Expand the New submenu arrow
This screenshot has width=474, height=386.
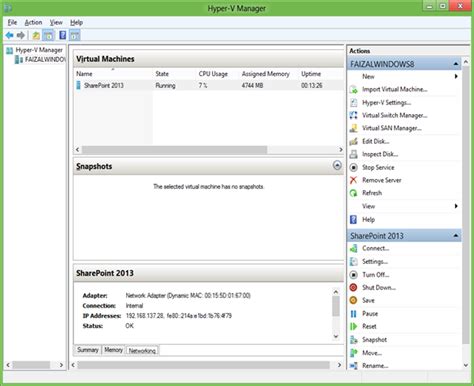(456, 76)
